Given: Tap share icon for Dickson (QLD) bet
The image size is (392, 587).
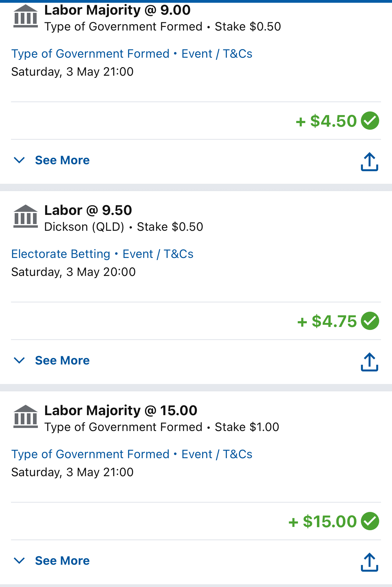Looking at the screenshot, I should point(369,362).
